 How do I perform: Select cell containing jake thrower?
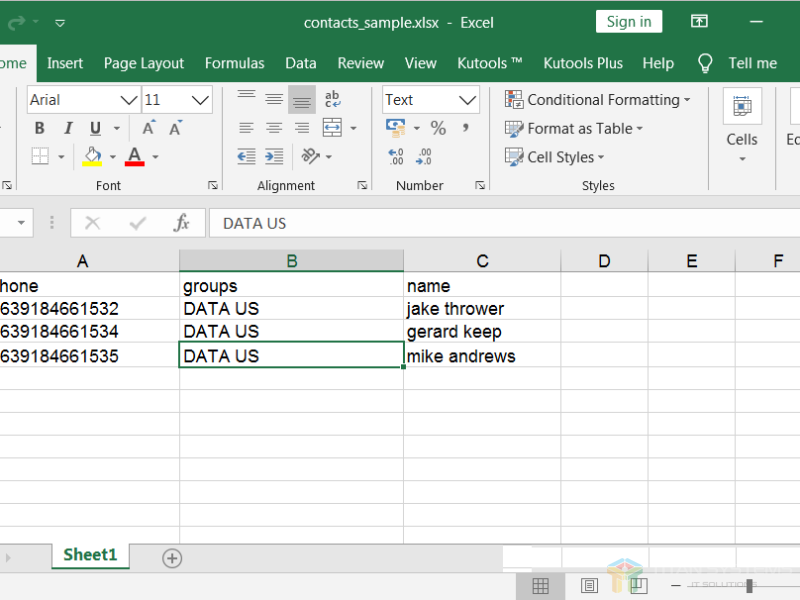pos(481,309)
